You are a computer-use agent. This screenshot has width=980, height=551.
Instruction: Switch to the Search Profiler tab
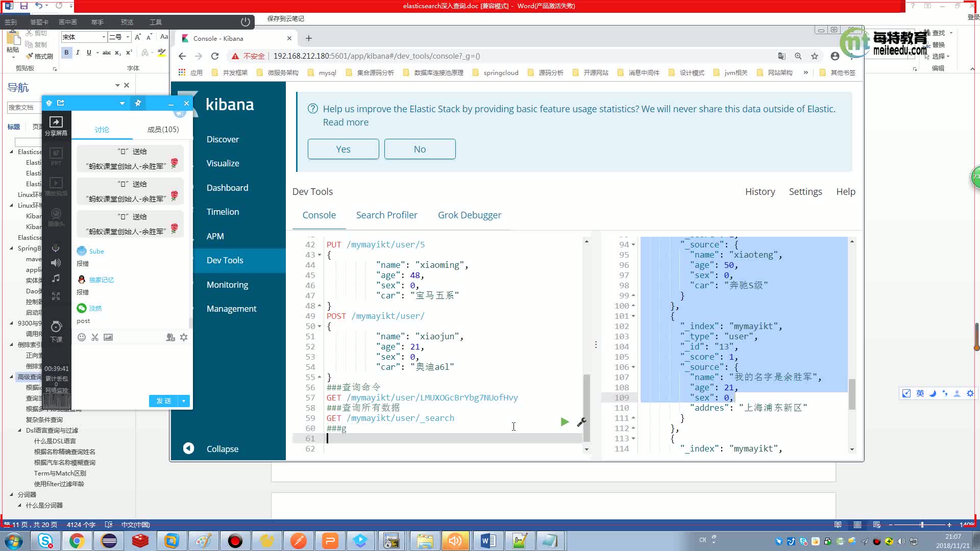click(x=386, y=215)
